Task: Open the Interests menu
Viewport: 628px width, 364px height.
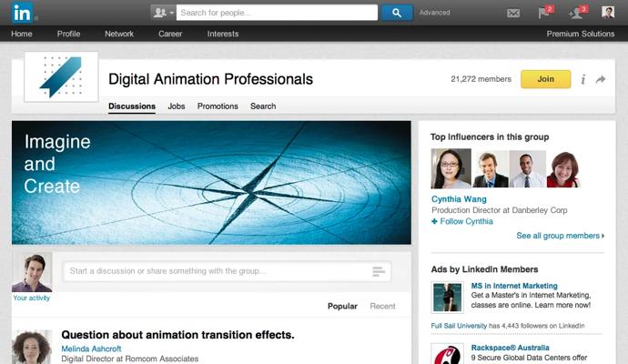Action: point(223,34)
